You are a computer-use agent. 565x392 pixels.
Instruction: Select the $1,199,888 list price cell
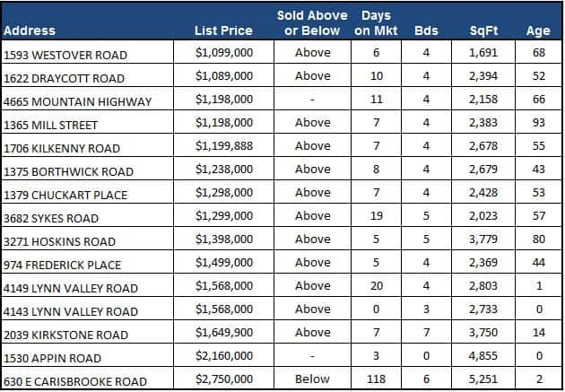223,146
